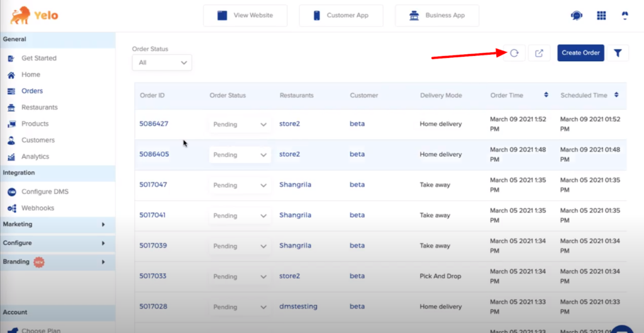The image size is (644, 333).
Task: Click the Restaurants column header
Action: pos(297,96)
